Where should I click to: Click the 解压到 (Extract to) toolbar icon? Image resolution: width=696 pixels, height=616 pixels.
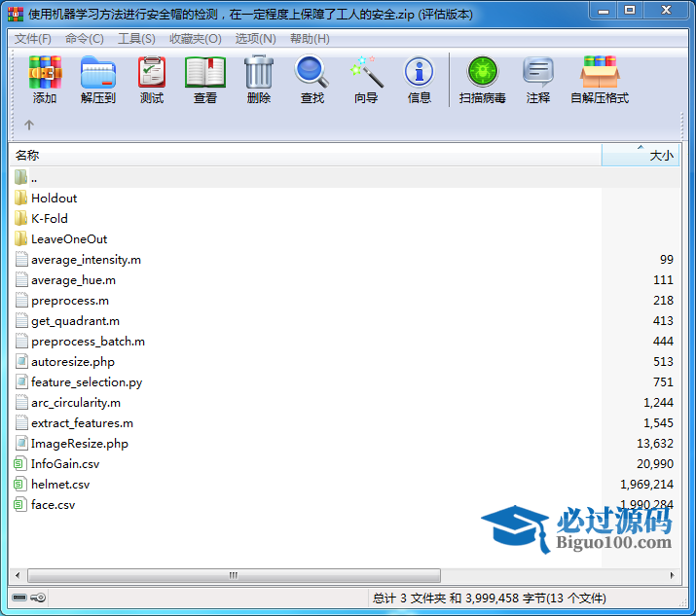coord(98,72)
